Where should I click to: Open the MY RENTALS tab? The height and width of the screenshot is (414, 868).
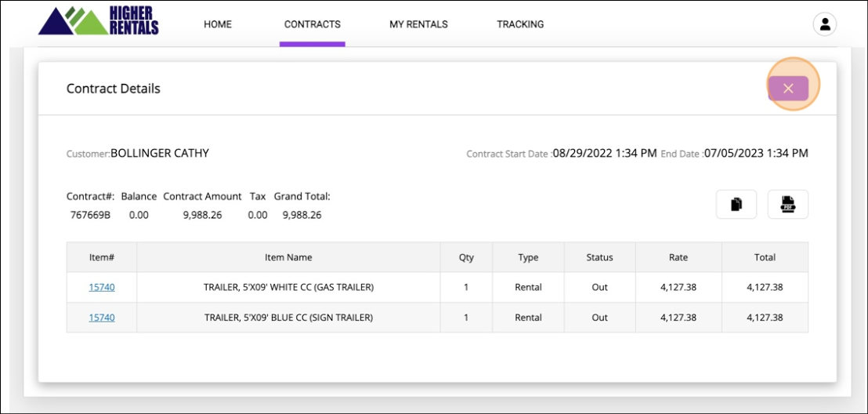coord(418,24)
